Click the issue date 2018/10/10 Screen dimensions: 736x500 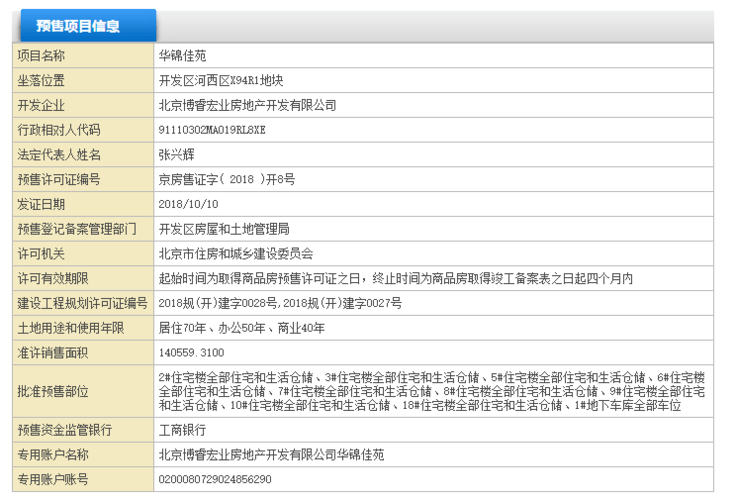tap(187, 204)
